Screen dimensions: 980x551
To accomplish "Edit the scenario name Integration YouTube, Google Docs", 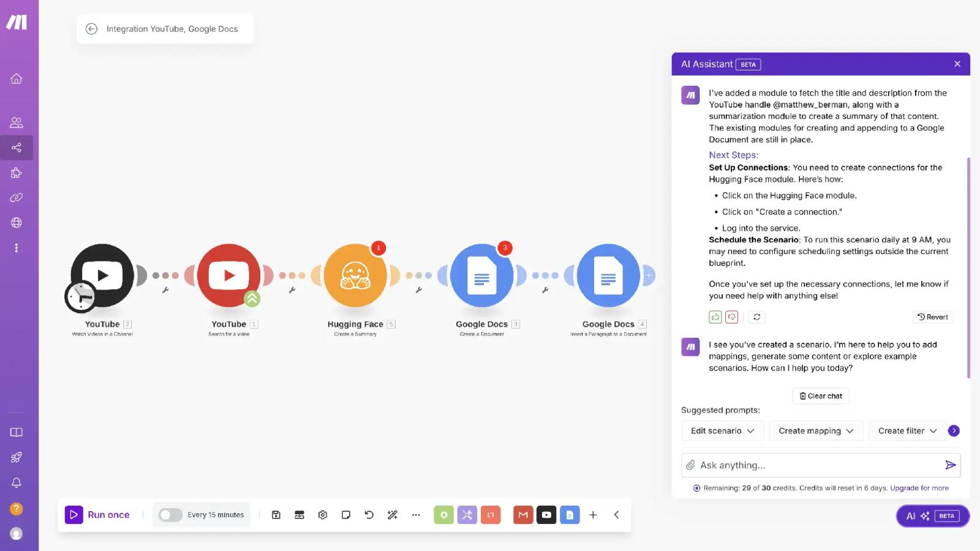I will click(172, 29).
